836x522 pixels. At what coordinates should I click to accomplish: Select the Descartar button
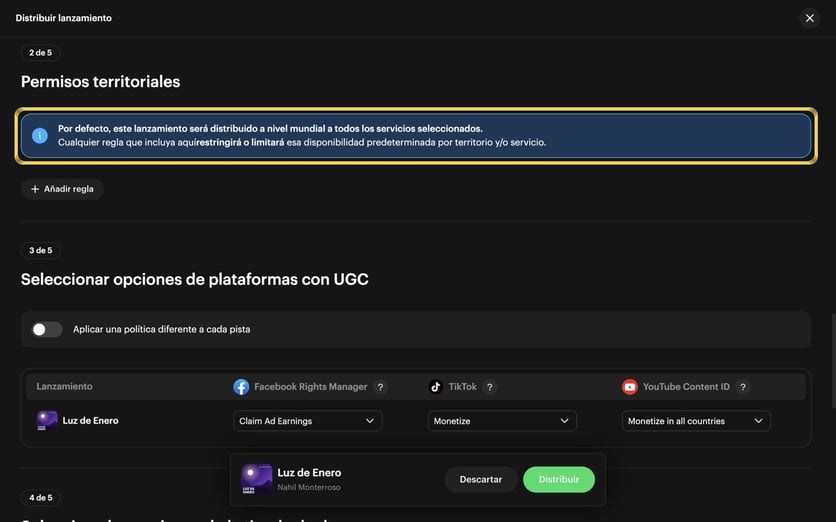tap(480, 479)
